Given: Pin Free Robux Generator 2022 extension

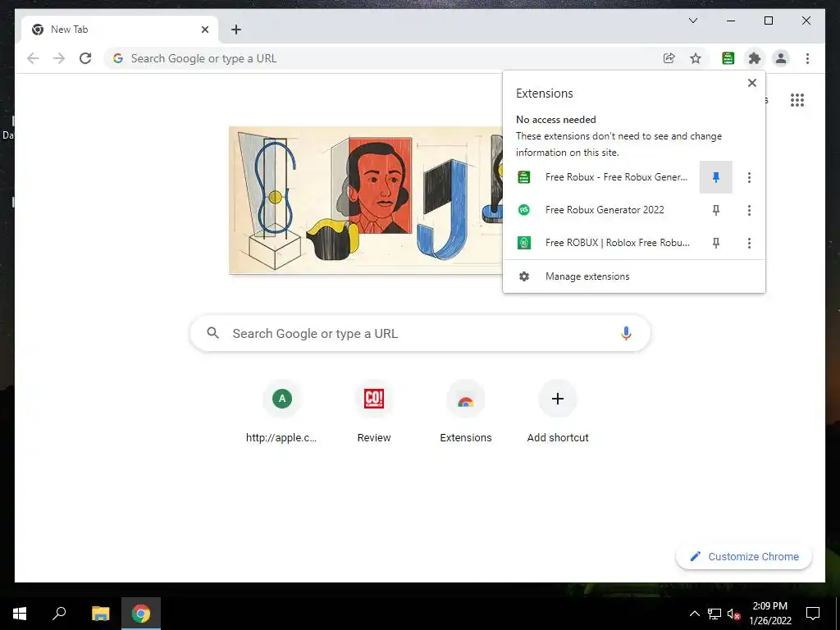Looking at the screenshot, I should (715, 210).
